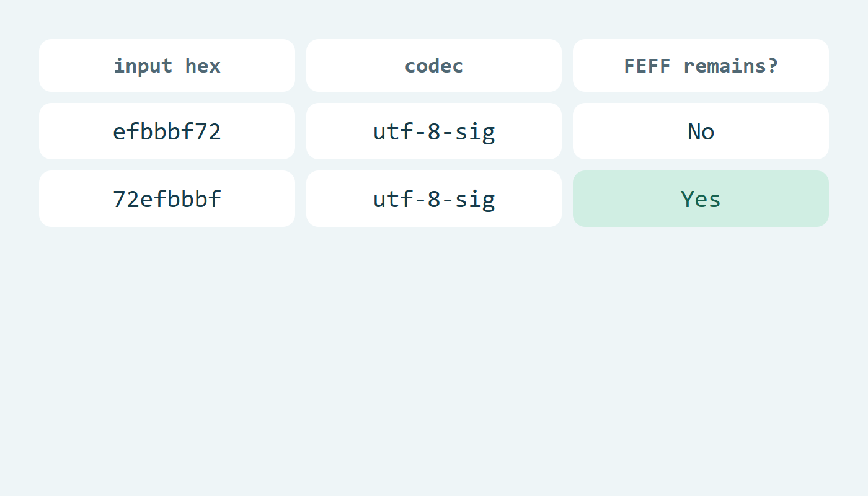Click the header above the utf-8-sig cells
This screenshot has width=868, height=496.
coord(434,66)
